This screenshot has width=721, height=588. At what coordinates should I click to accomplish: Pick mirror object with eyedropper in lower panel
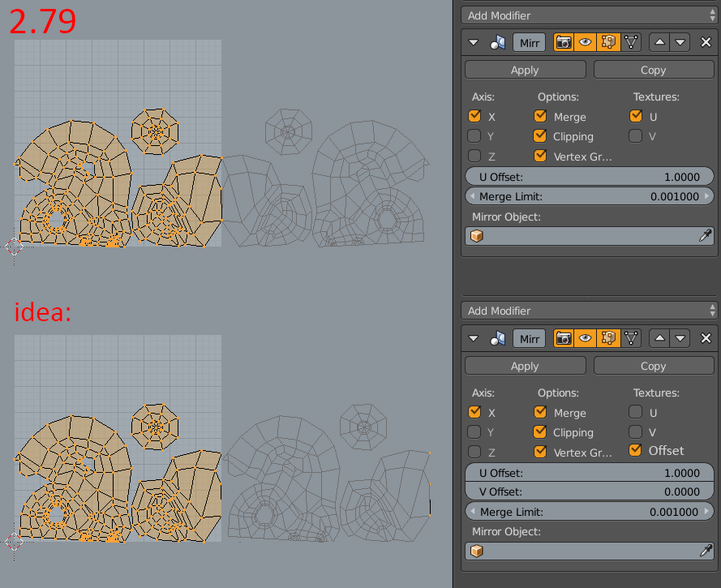coord(706,551)
